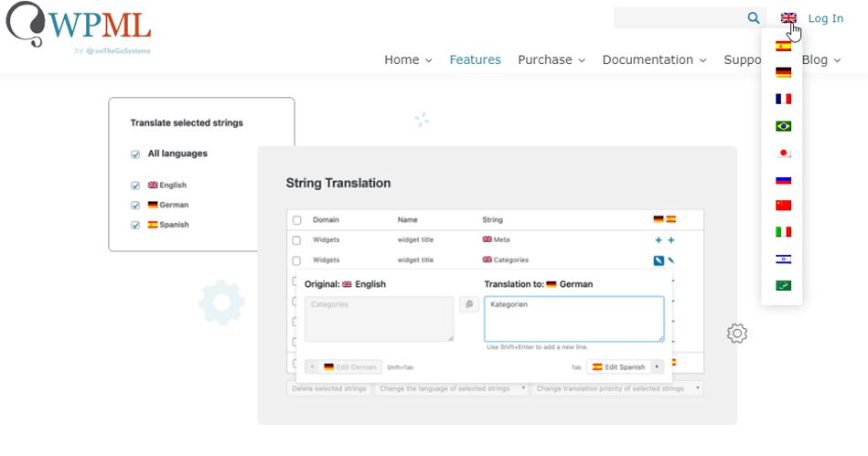Select the Chinese flag language option

pyautogui.click(x=783, y=206)
